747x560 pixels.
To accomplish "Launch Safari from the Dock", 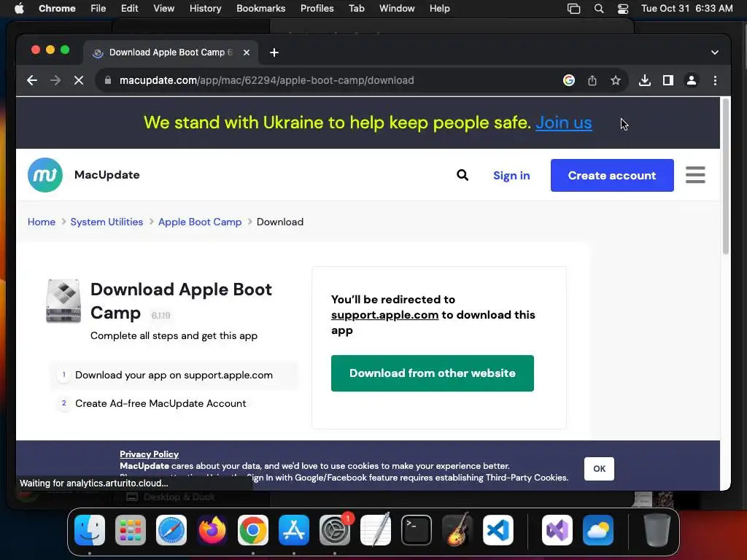I will 171,530.
